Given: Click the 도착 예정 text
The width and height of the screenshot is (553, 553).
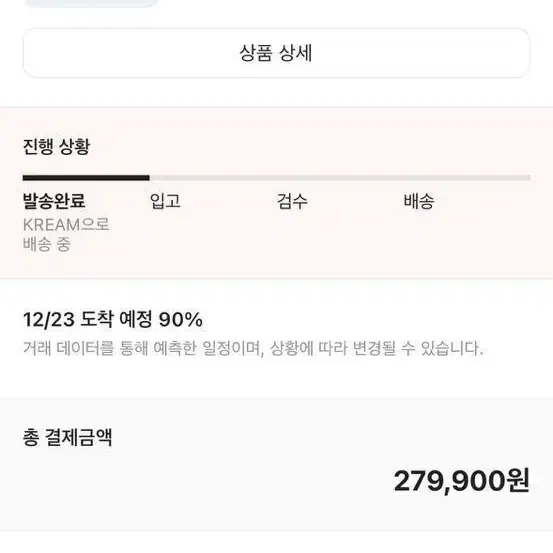Looking at the screenshot, I should click(117, 320).
